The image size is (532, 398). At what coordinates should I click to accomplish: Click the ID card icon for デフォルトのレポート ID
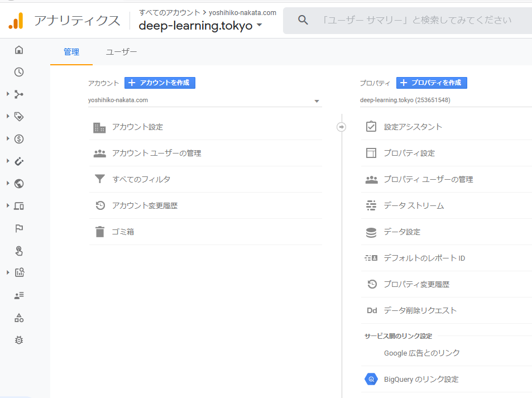click(x=371, y=258)
